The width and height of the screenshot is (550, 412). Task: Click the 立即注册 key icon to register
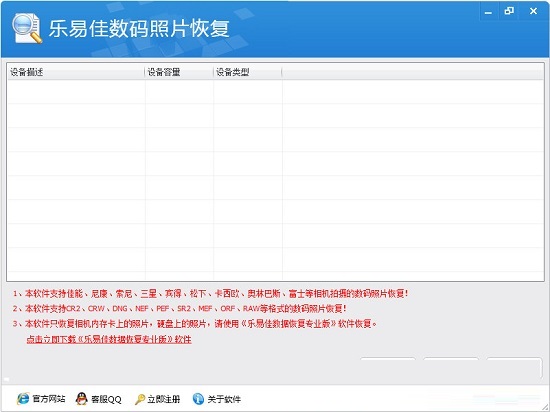coord(140,399)
